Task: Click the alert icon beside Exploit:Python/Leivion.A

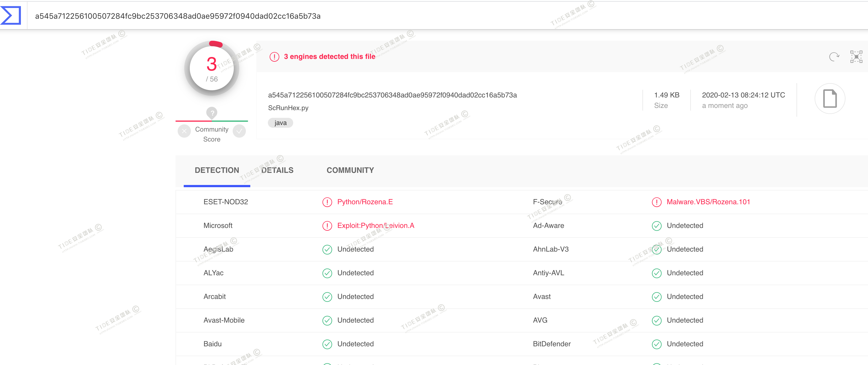Action: coord(327,226)
